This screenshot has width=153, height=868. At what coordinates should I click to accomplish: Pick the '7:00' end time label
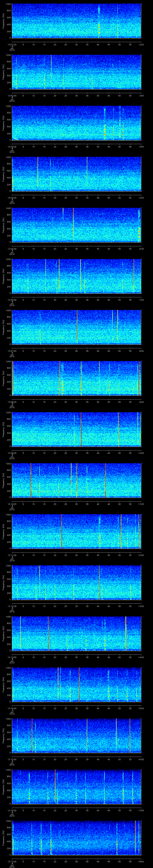click(x=141, y=300)
